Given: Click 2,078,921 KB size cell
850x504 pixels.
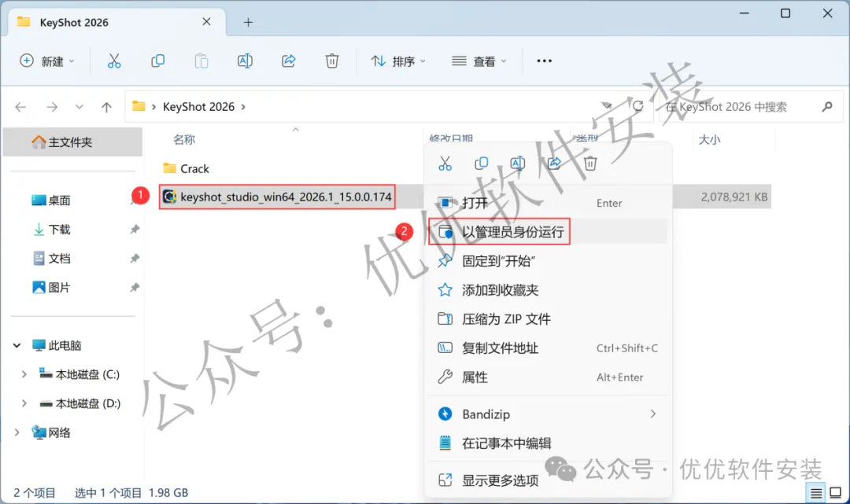Looking at the screenshot, I should click(x=734, y=197).
